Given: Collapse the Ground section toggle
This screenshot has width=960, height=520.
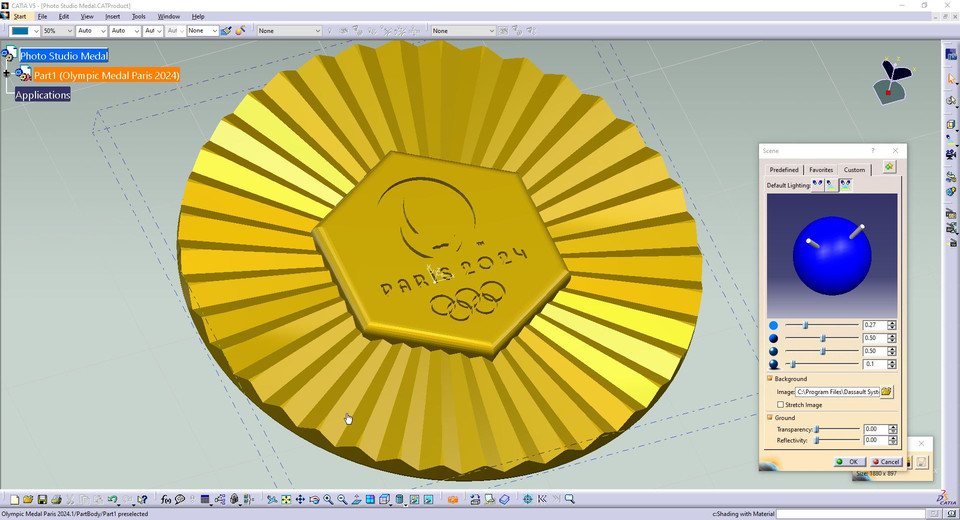Looking at the screenshot, I should click(770, 417).
